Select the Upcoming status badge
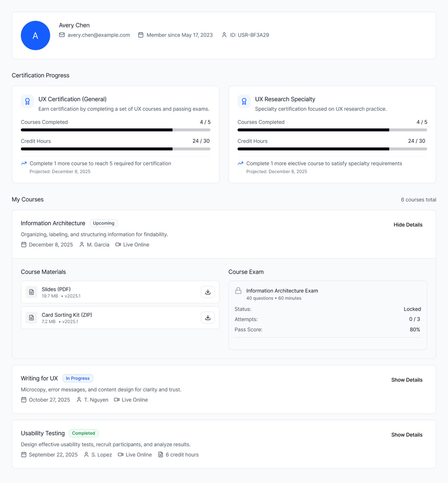Screen dimensions: 448x483 pyautogui.click(x=103, y=223)
